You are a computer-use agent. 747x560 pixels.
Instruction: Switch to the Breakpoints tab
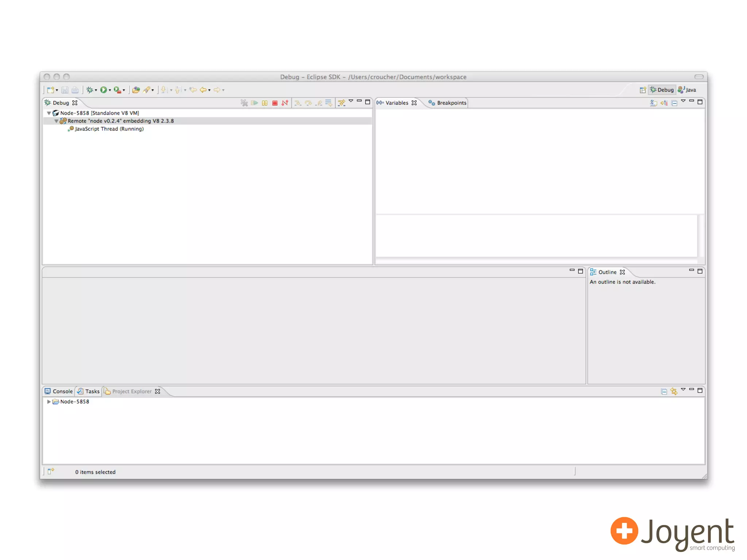click(448, 103)
